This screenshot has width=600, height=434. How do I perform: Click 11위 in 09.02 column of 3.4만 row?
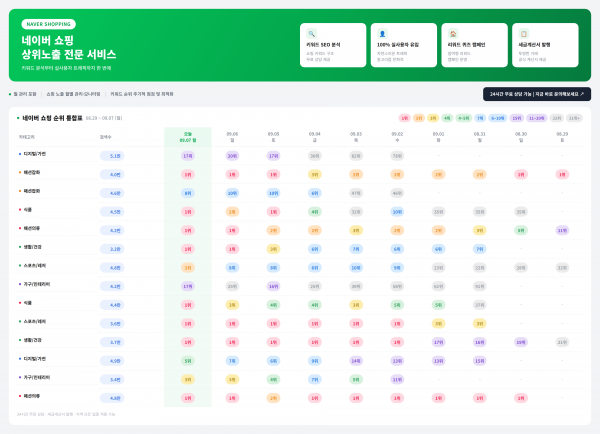397,379
